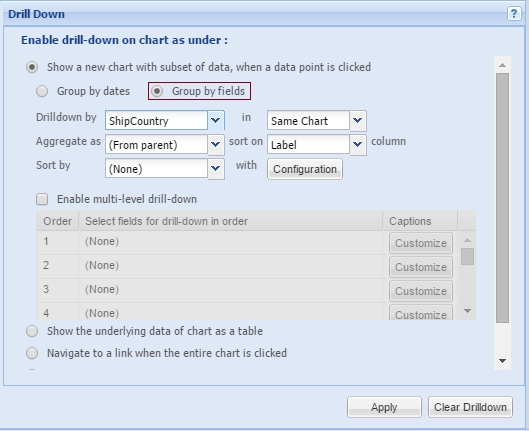Expand the Drilldown by ShipCountry dropdown

click(216, 120)
